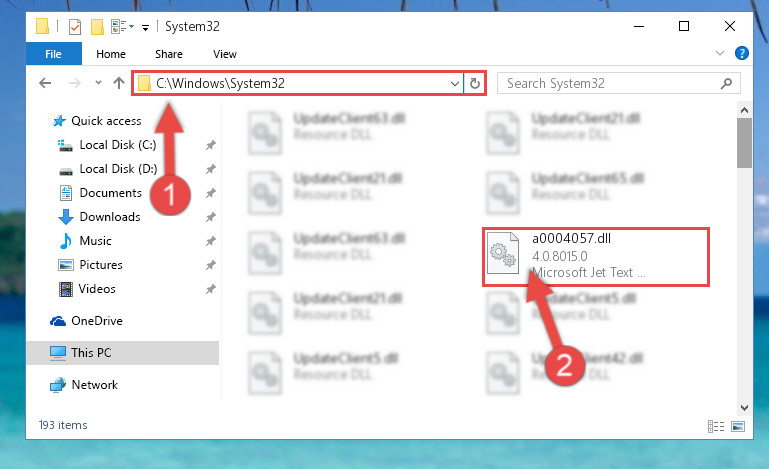This screenshot has width=769, height=469.
Task: Switch to large icons view button
Action: point(738,426)
